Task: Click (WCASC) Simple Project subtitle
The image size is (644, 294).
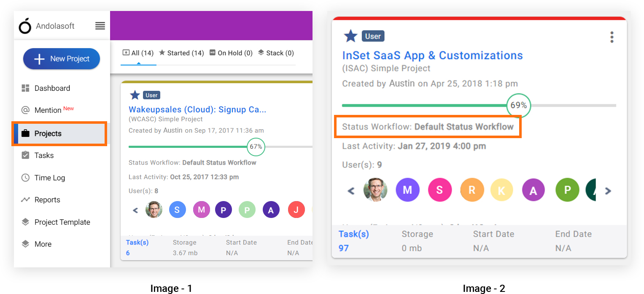Action: click(166, 119)
